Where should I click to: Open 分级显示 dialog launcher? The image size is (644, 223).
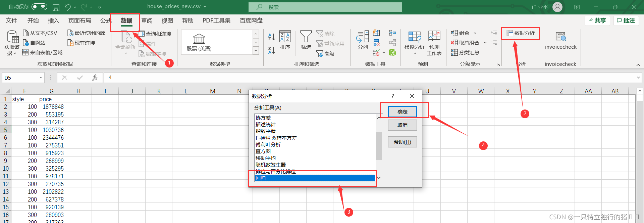point(498,64)
